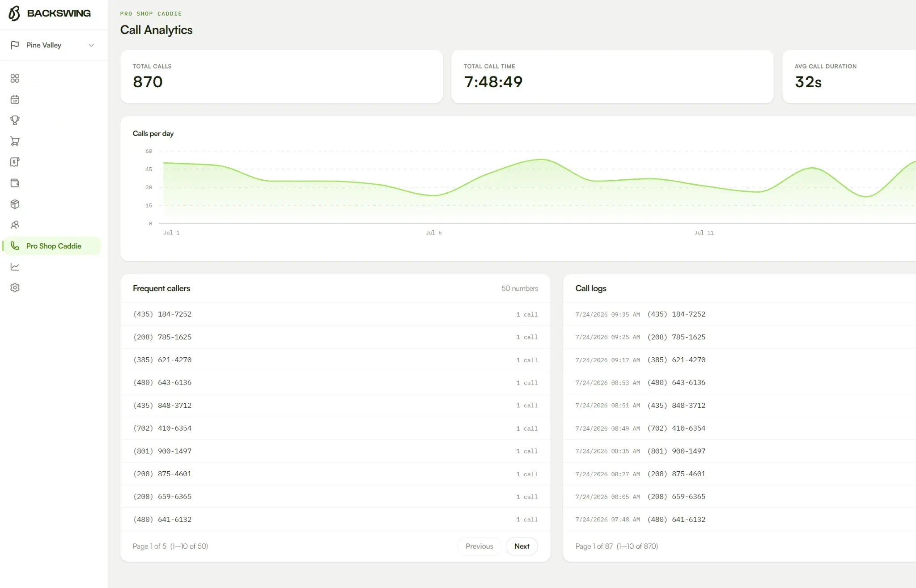Select frequent caller (435) 848-3712

[x=335, y=406]
